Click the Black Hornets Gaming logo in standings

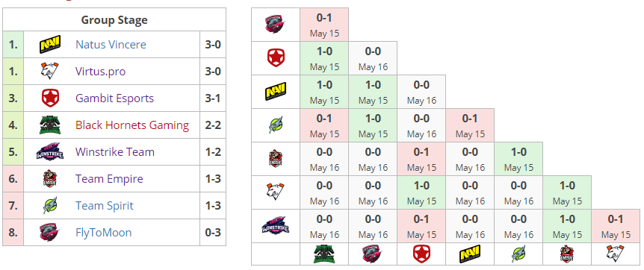pos(50,125)
